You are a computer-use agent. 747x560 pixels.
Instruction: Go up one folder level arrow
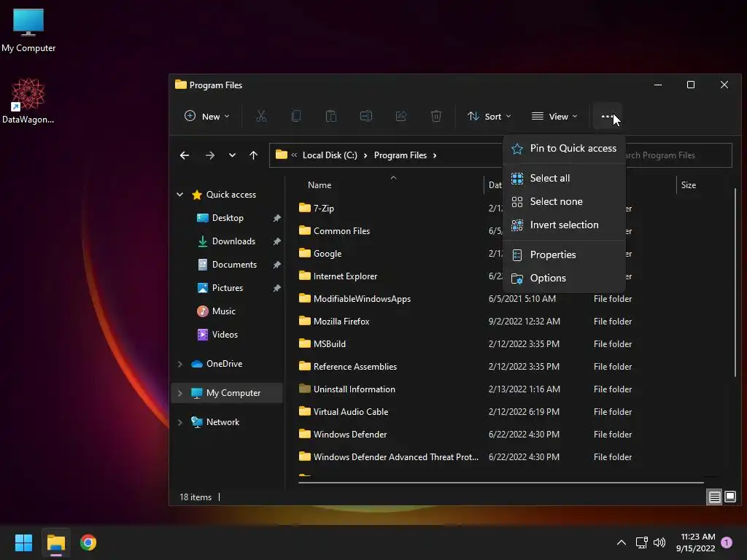click(253, 155)
